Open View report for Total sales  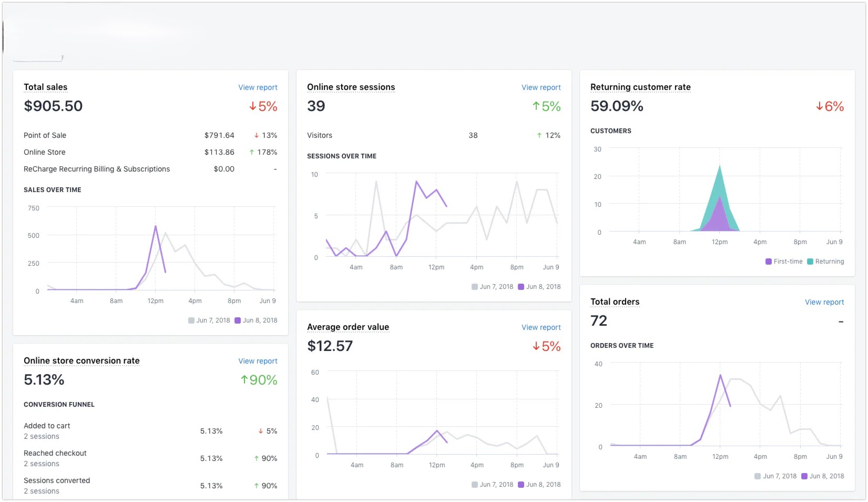click(x=258, y=87)
